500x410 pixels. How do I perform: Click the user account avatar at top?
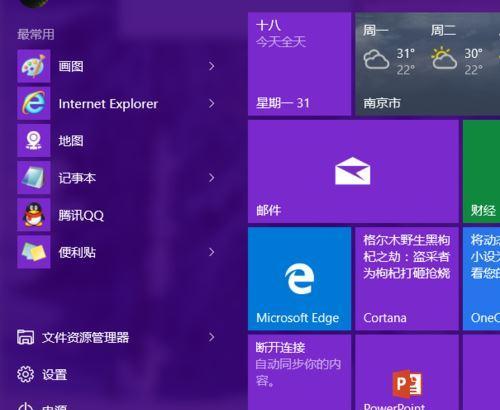point(33,3)
